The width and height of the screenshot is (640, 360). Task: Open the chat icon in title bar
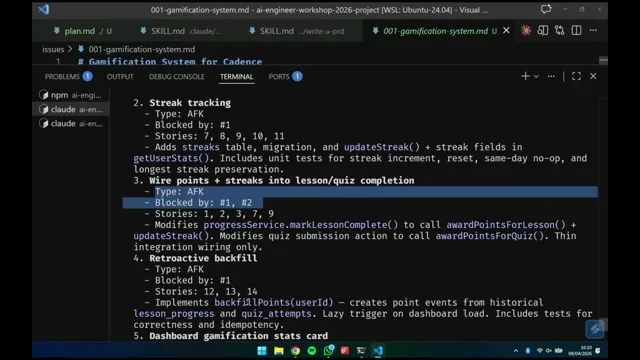point(546,9)
